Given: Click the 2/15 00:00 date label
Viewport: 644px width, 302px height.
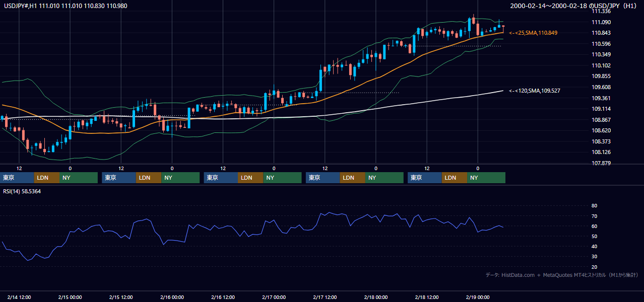Looking at the screenshot, I should click(70, 297).
